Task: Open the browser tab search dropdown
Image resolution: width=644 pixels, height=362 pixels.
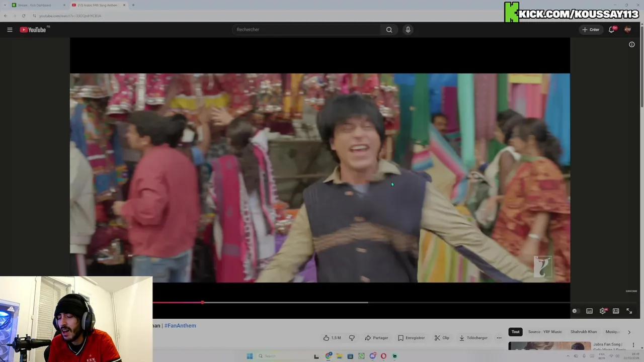Action: (5, 5)
